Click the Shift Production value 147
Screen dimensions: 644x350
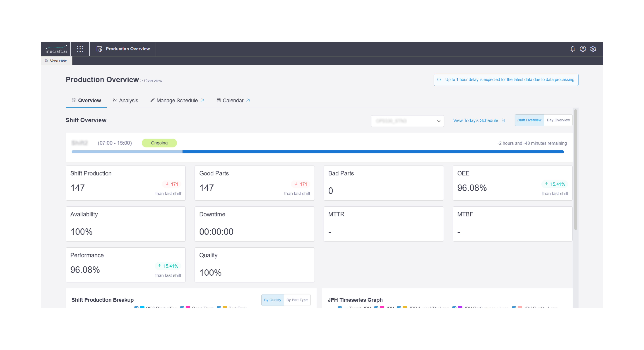point(78,188)
